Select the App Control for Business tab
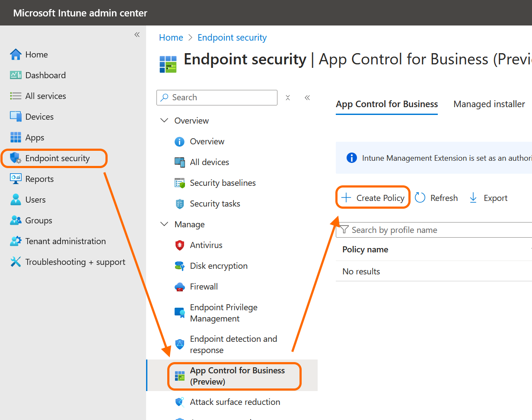 (x=387, y=104)
